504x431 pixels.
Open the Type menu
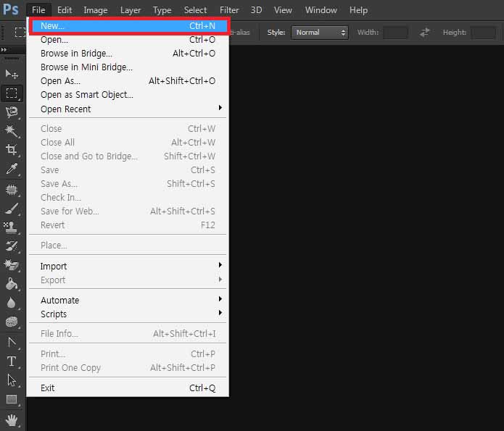[x=162, y=10]
